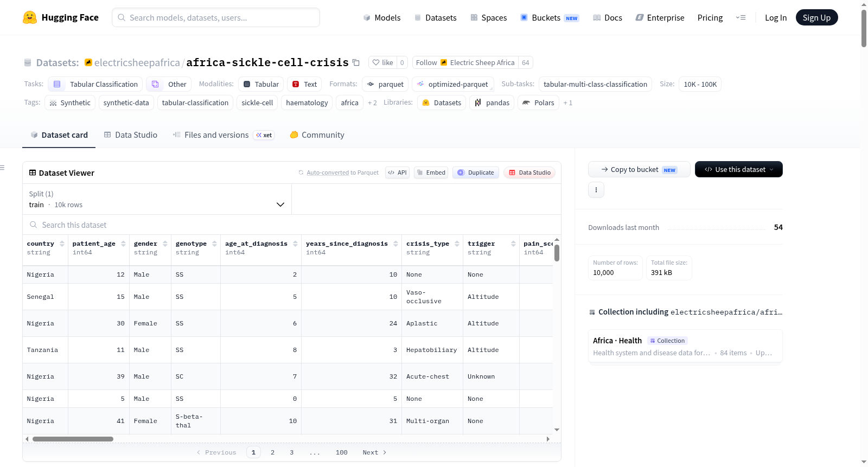Select the sickle-cell tag
Viewport: 868px width, 467px height.
(257, 103)
